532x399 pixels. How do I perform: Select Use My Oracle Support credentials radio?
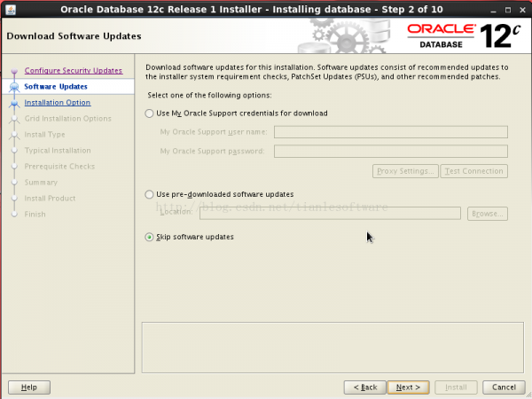point(149,113)
